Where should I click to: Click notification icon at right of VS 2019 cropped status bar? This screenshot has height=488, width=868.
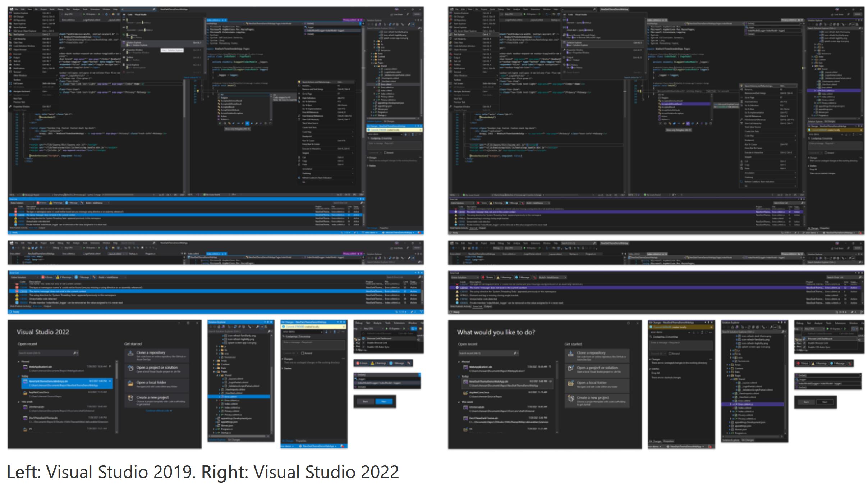pyautogui.click(x=421, y=312)
